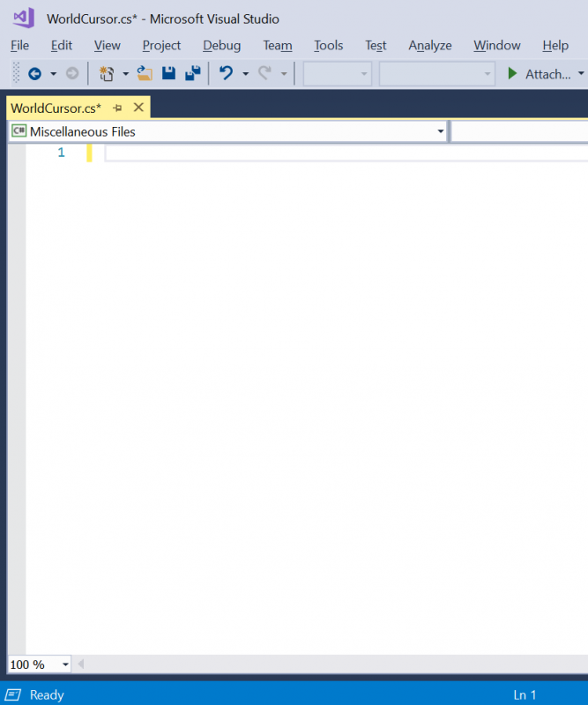The width and height of the screenshot is (588, 705).
Task: Click the line number 1 margin
Action: click(x=61, y=152)
